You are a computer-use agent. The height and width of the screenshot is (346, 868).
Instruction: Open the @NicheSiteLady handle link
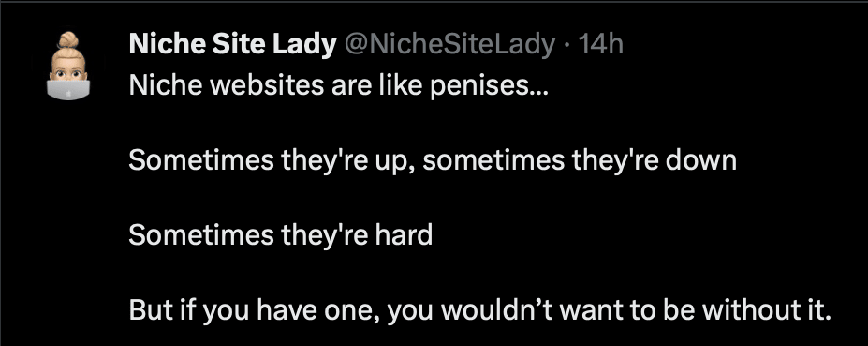coord(450,44)
